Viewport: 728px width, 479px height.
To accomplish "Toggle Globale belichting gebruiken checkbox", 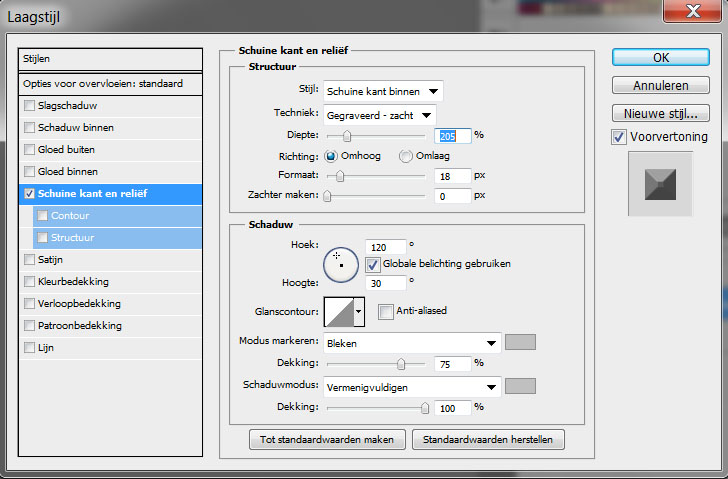I will [x=372, y=265].
